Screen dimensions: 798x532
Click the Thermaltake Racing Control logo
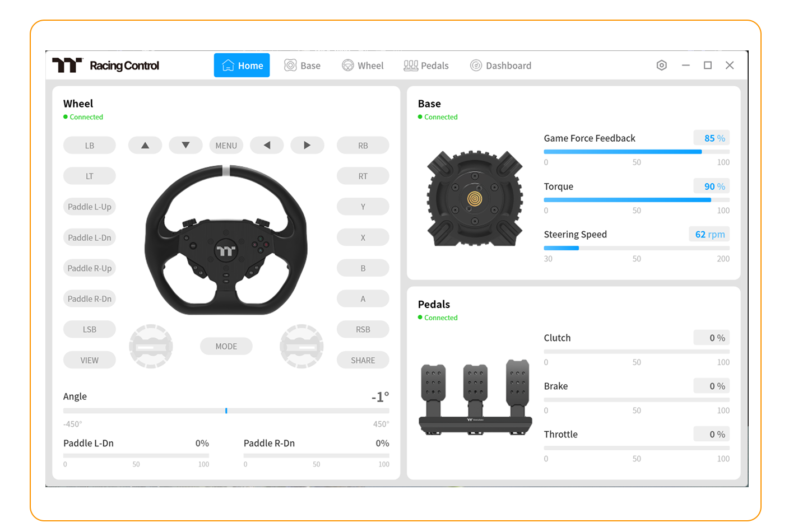(x=106, y=66)
